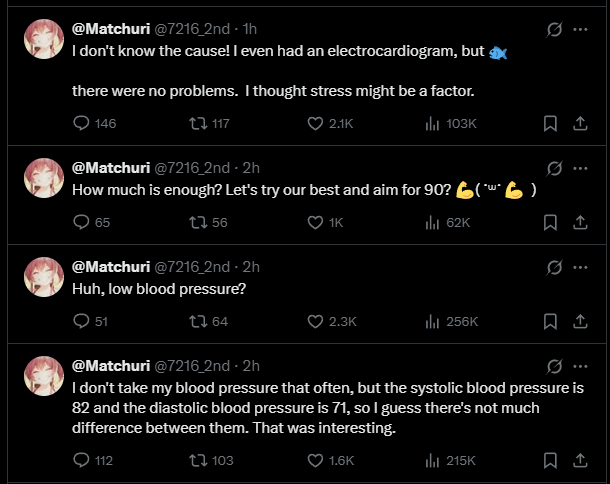Retweet the electrocardiogram tweet with 117 reposts
The width and height of the screenshot is (610, 484).
pyautogui.click(x=197, y=124)
